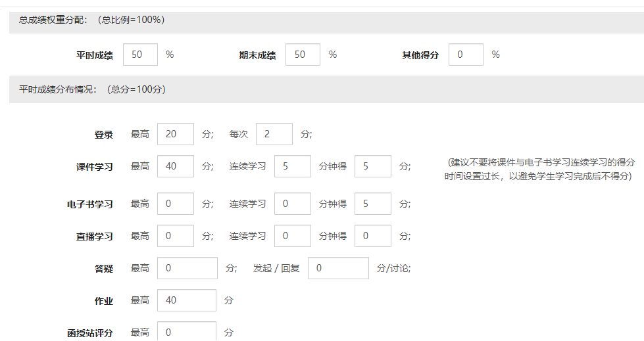Click the 平时成绩分布情况 section header
The image size is (644, 341).
click(92, 89)
